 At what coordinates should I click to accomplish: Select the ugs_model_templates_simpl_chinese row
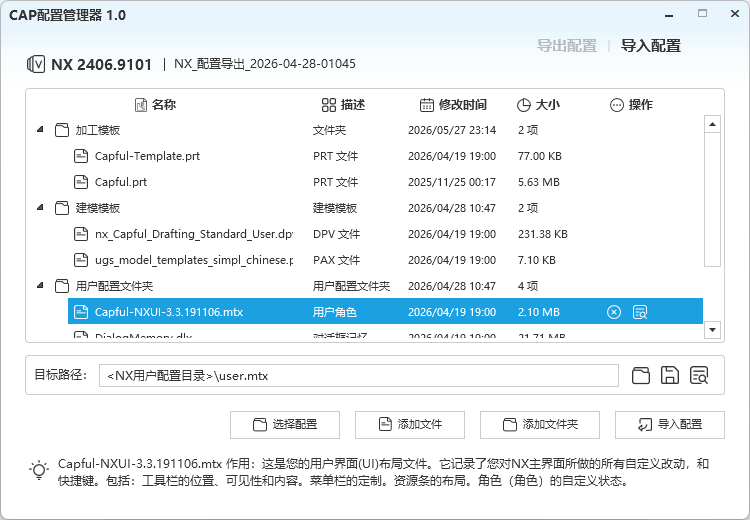pyautogui.click(x=385, y=260)
